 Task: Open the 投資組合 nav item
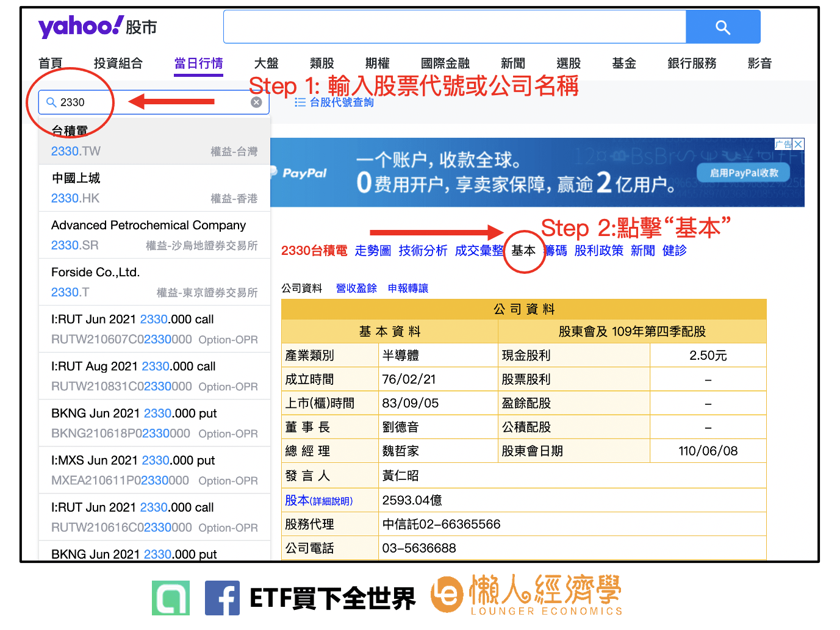[118, 63]
